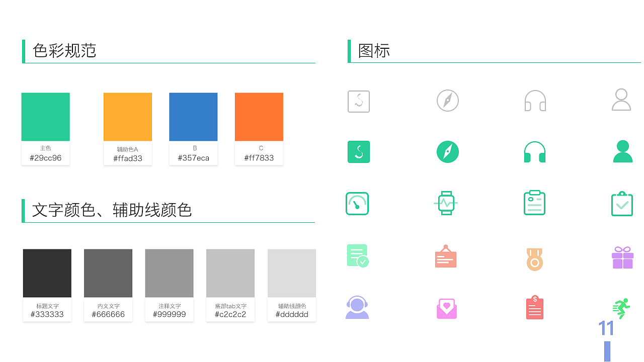Select the green clipboard list icon
Viewport: 644px width, 362px height.
534,202
